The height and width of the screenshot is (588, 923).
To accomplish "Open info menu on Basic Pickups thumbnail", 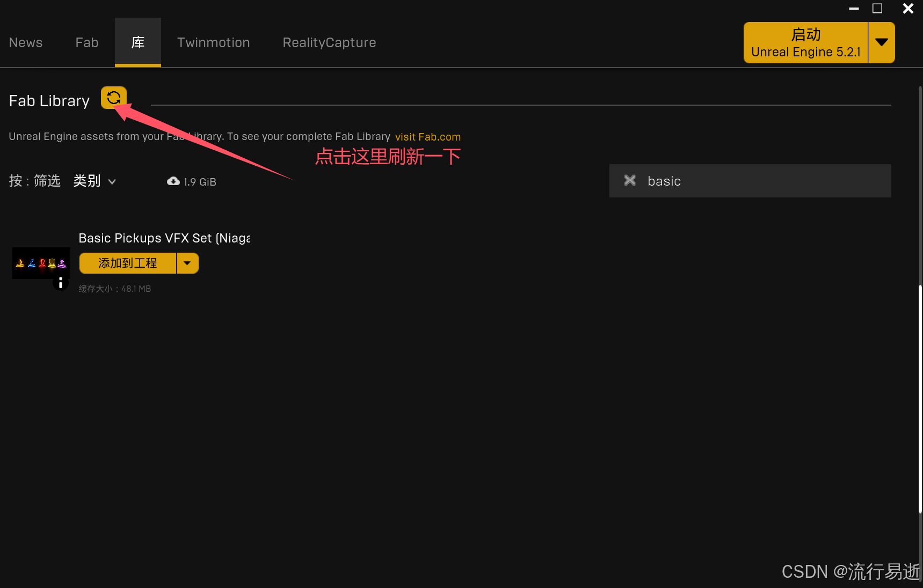I will 61,283.
